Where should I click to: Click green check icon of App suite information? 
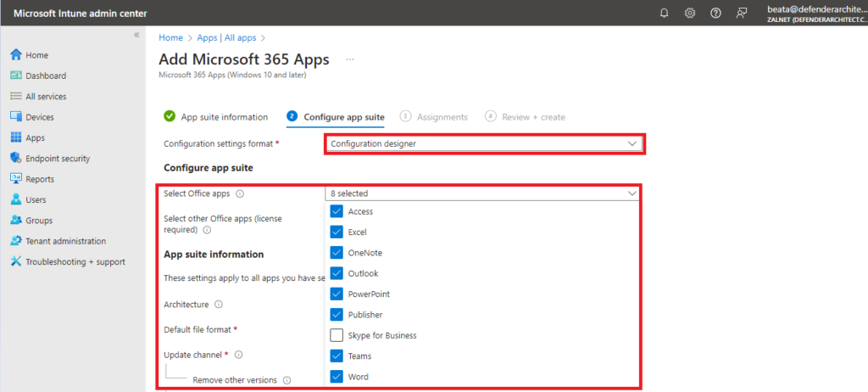click(170, 116)
